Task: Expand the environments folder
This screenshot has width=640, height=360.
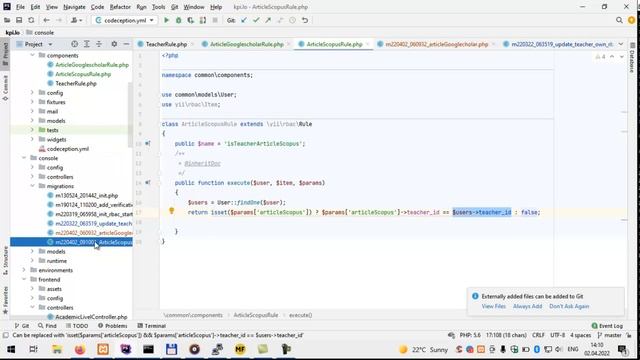Action: (24, 270)
